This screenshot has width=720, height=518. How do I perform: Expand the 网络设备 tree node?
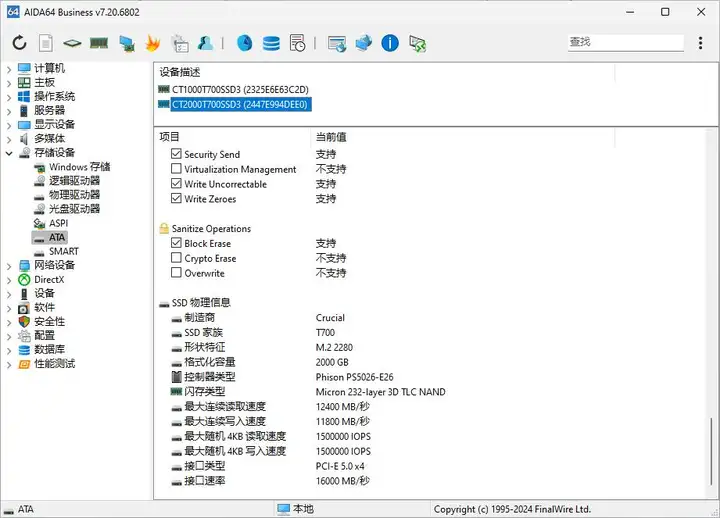tap(9, 266)
